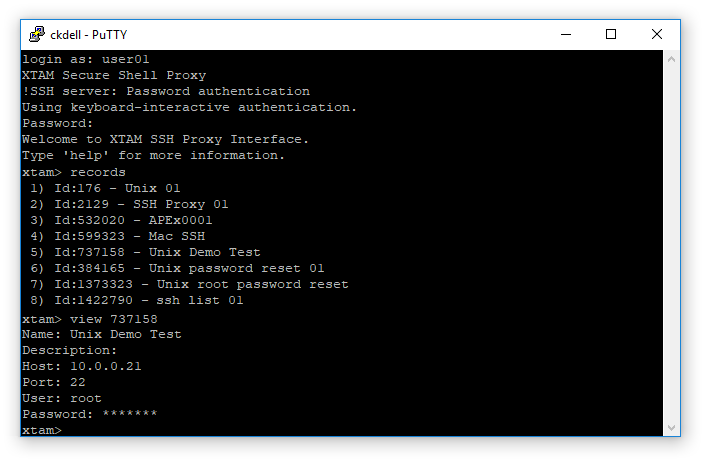The height and width of the screenshot is (466, 707).
Task: Focus the last xtam> prompt line
Action: coord(42,430)
